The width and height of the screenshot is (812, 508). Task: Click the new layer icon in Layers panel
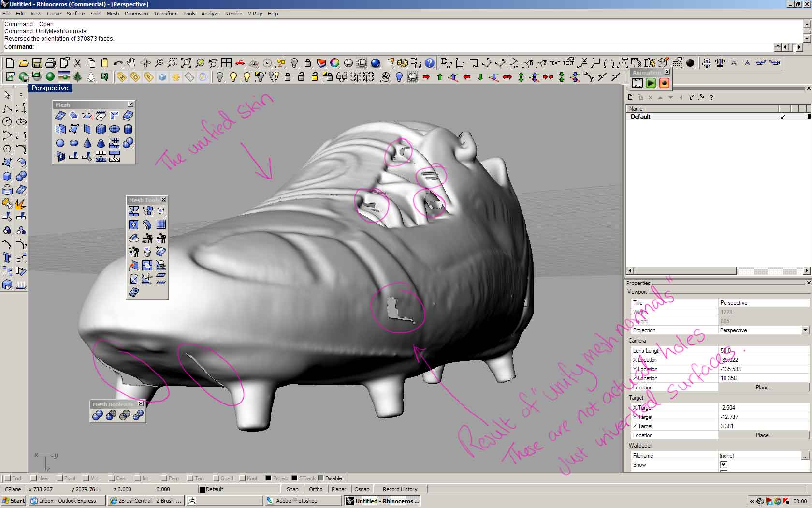(630, 97)
